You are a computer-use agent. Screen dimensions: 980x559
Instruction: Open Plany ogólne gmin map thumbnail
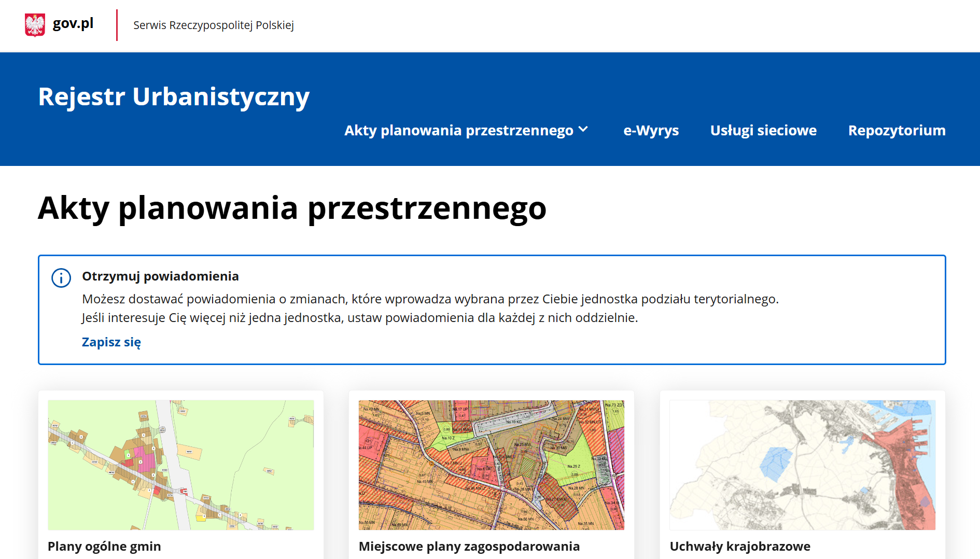click(181, 465)
